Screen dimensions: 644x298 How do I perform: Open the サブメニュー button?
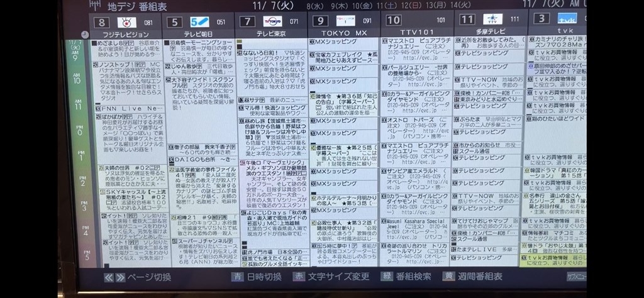(x=576, y=276)
